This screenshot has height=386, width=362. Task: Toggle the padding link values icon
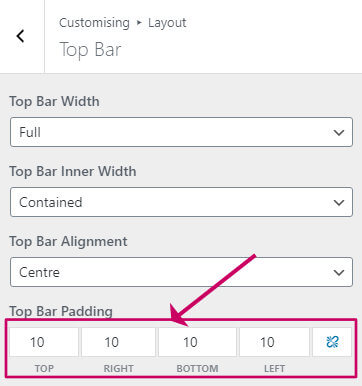(x=332, y=342)
